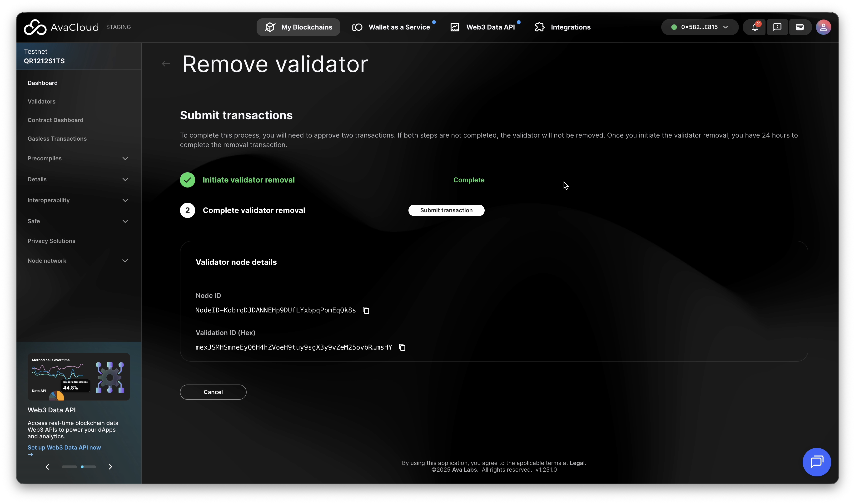Show next promo card in carousel
The image size is (855, 504).
point(110,467)
